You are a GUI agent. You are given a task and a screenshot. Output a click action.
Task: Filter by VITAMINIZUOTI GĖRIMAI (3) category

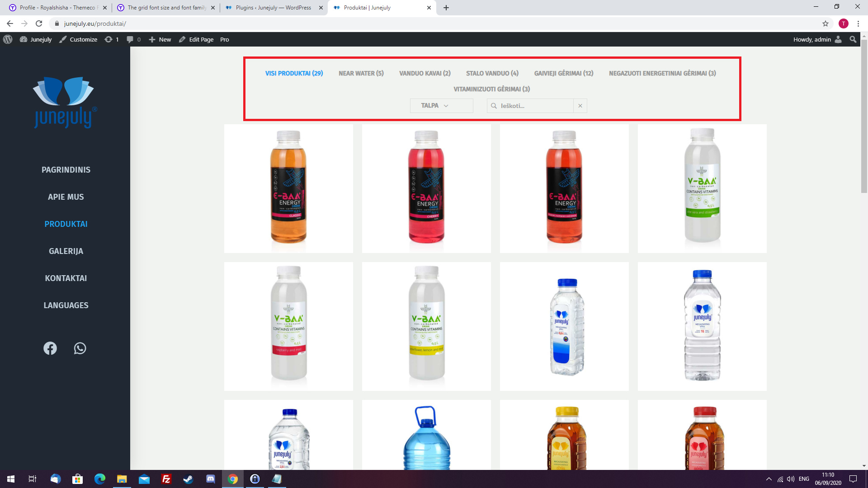point(492,89)
